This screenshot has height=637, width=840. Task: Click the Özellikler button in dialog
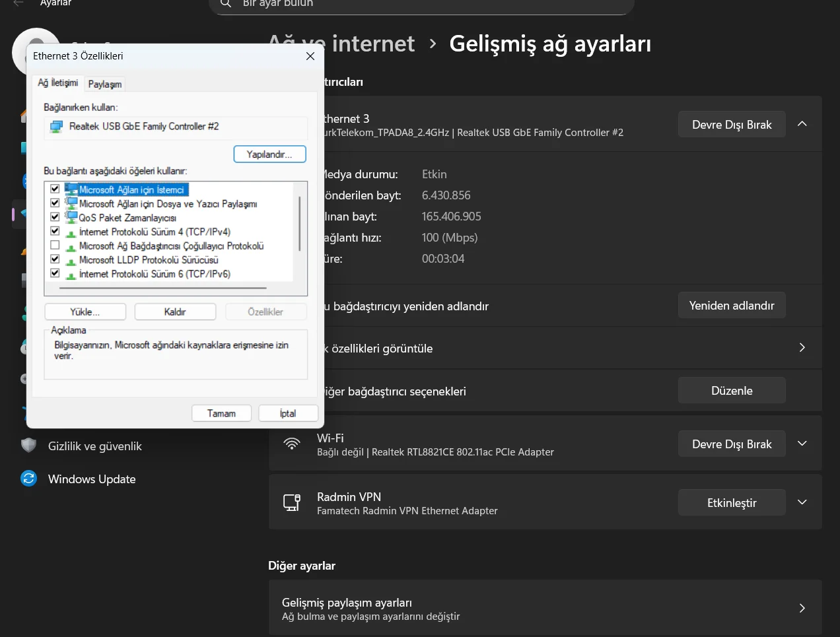click(x=265, y=312)
